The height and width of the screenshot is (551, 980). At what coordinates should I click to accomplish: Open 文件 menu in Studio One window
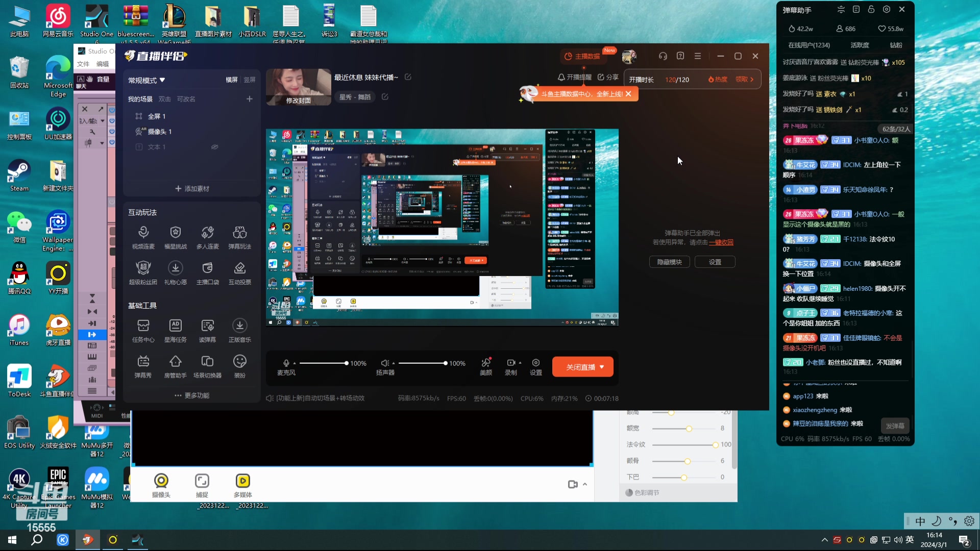click(x=83, y=64)
